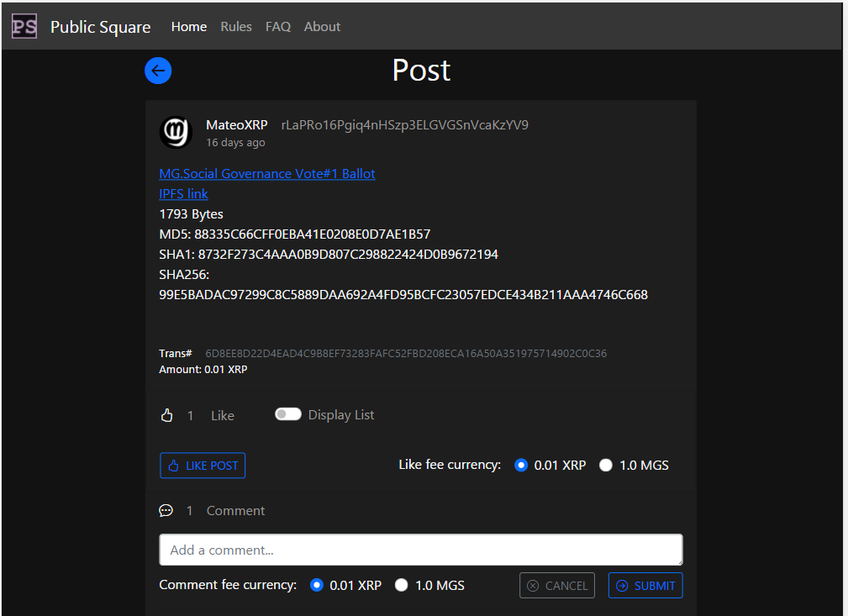
Task: Toggle the Display List switch
Action: 288,414
